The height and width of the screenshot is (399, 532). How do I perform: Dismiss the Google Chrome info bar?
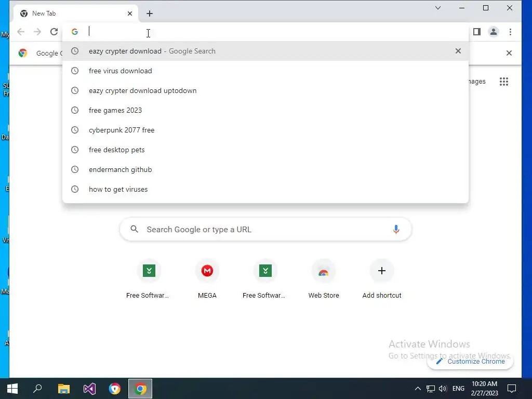coord(509,53)
